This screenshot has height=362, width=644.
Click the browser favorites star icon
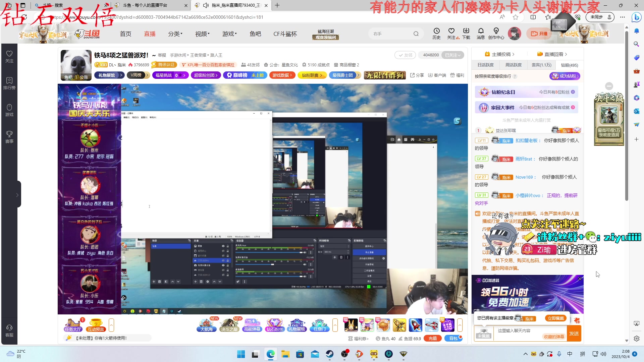coord(516,17)
